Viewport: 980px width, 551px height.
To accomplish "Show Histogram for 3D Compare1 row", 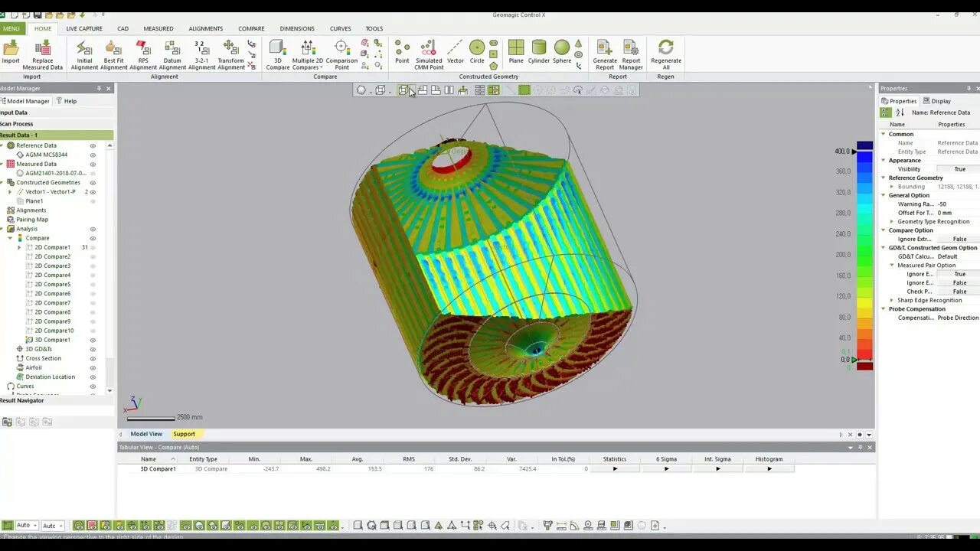I will pyautogui.click(x=769, y=468).
